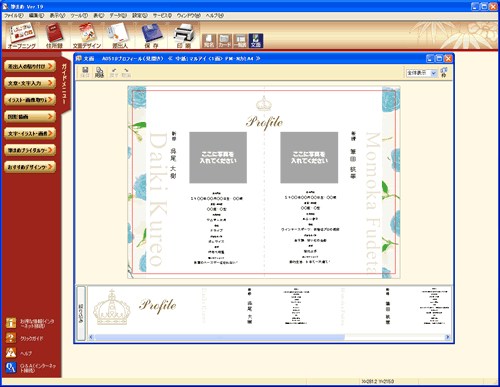Open the 文面デザイン design icon
Viewport: 500px width, 387px height.
point(87,35)
